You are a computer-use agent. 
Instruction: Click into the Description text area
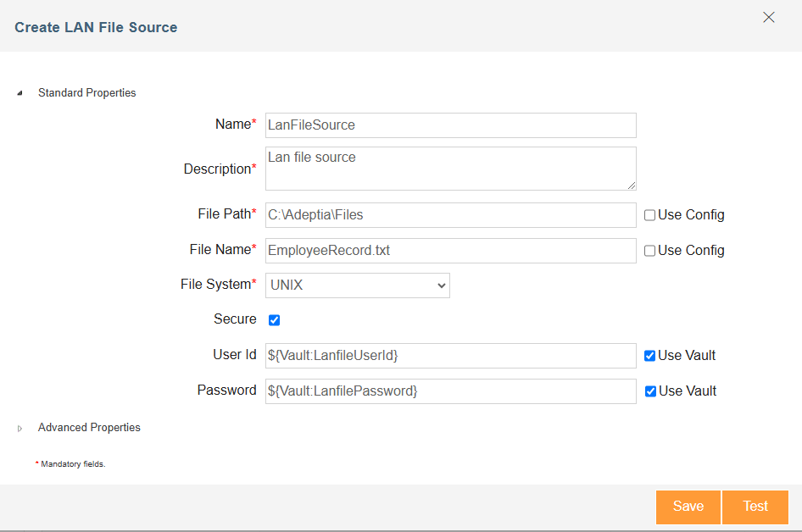[451, 169]
